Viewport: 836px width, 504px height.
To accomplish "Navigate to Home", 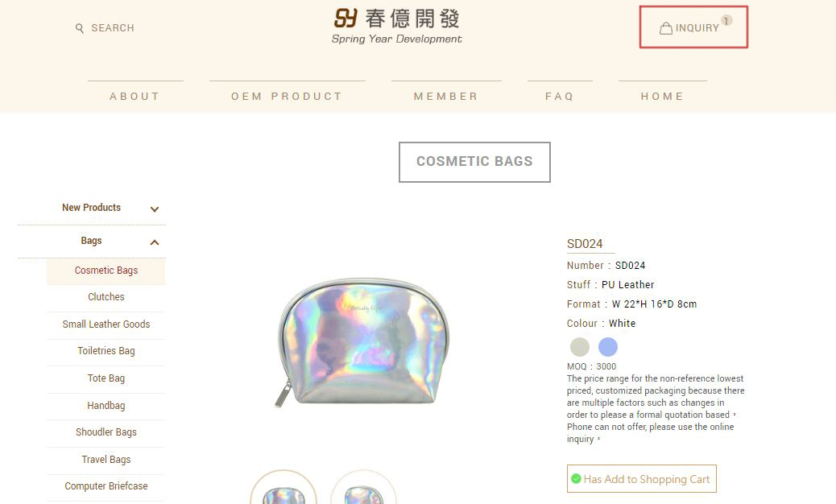I will 662,96.
